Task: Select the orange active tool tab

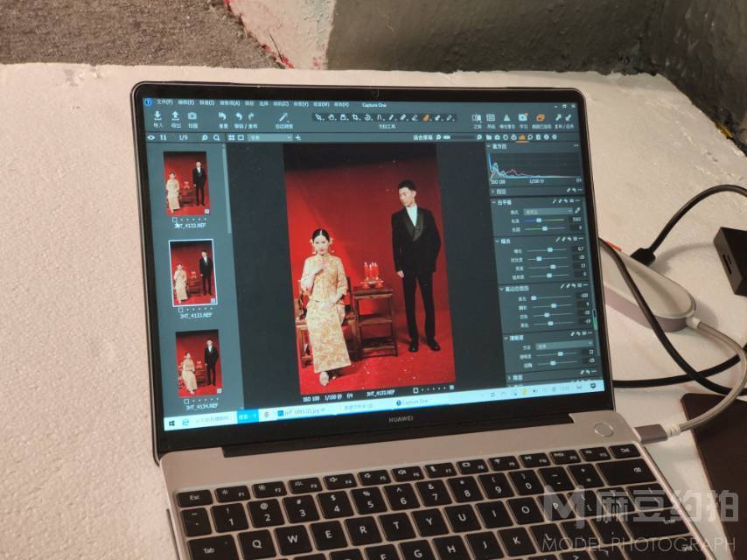Action: [x=522, y=137]
